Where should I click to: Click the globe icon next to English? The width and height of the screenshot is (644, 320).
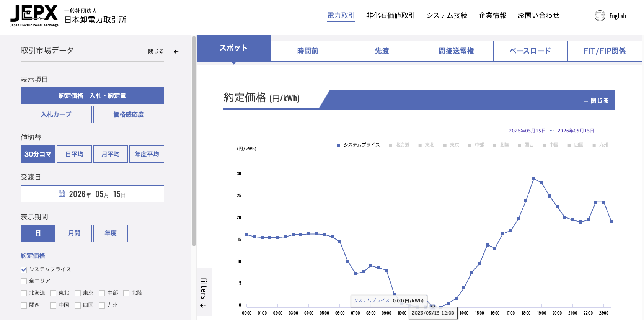pos(600,16)
